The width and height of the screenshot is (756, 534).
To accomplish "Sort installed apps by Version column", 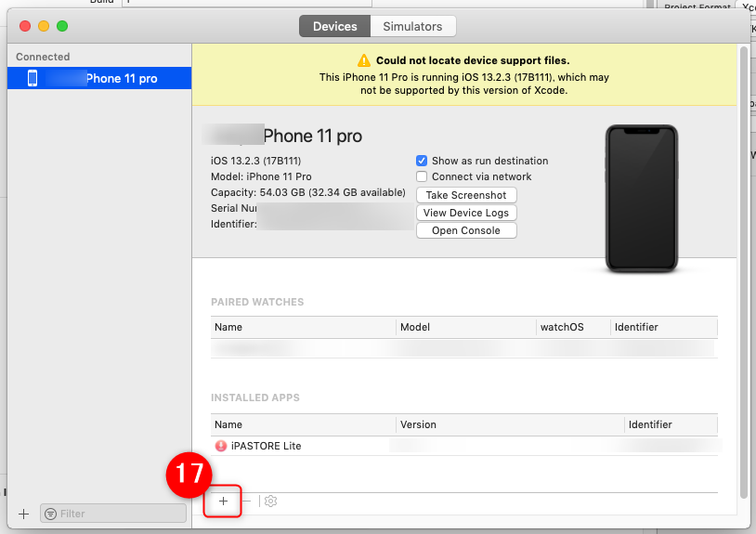I will pos(510,424).
